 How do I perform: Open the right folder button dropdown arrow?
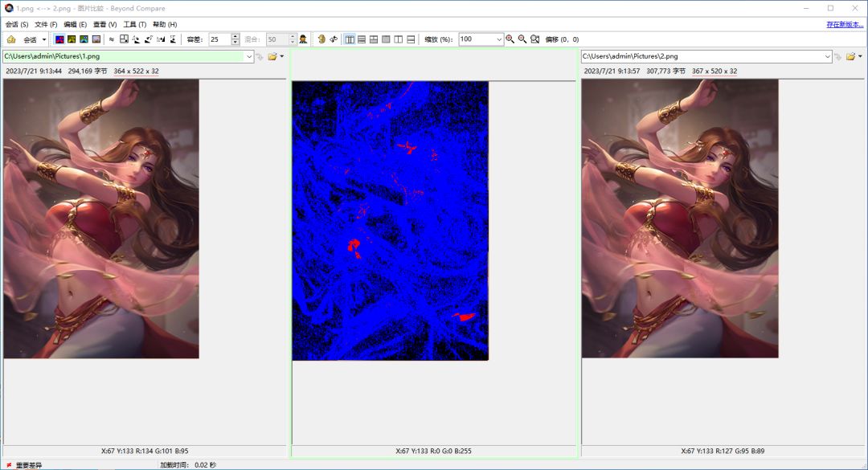pyautogui.click(x=860, y=56)
